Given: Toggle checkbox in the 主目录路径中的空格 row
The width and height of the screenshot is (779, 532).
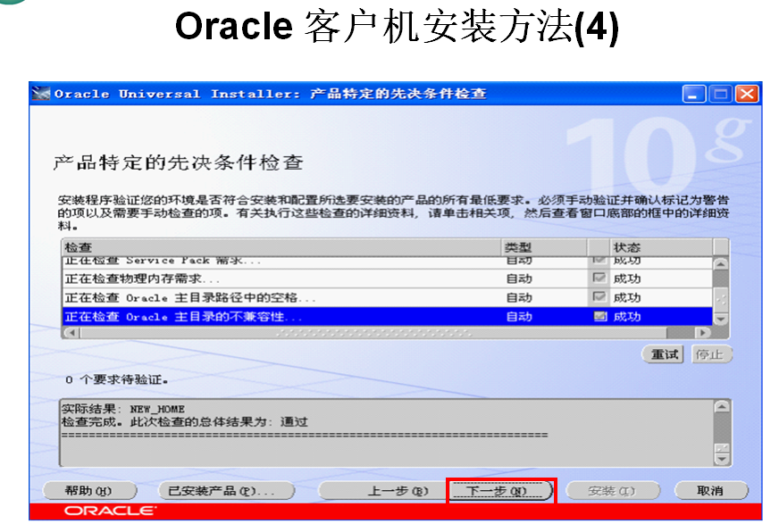Looking at the screenshot, I should point(599,296).
